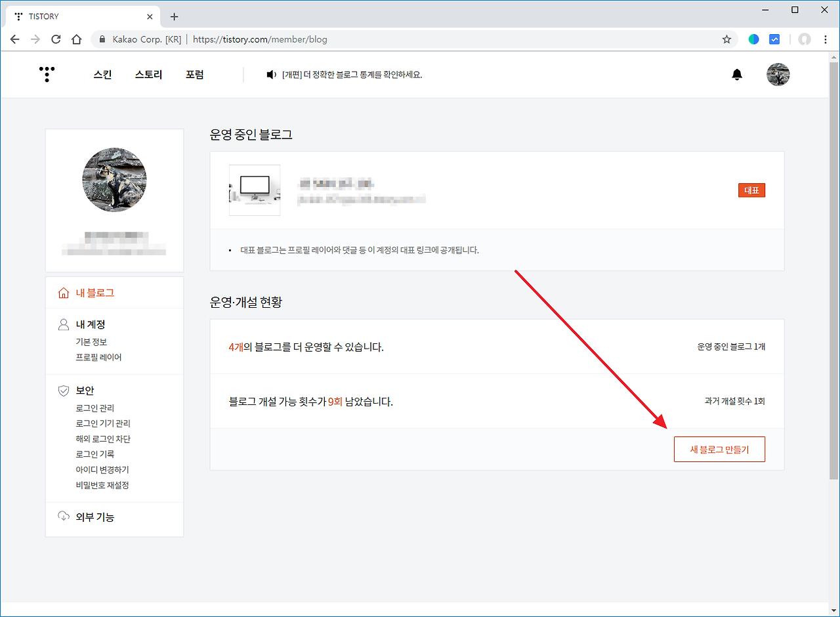840x617 pixels.
Task: Click the 새 블로그 만들기 button
Action: 719,449
